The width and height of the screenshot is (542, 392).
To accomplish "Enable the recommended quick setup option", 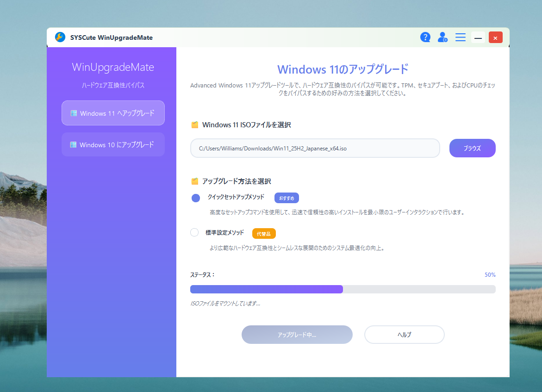I will (195, 198).
